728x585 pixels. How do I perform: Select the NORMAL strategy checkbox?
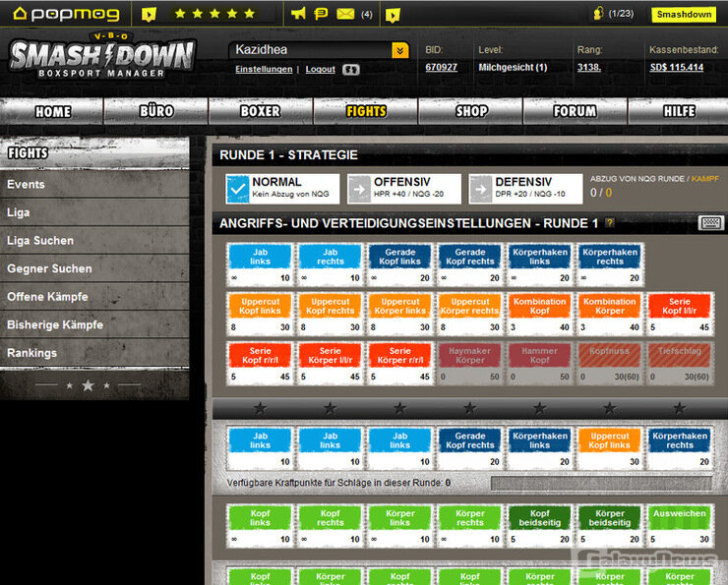237,189
